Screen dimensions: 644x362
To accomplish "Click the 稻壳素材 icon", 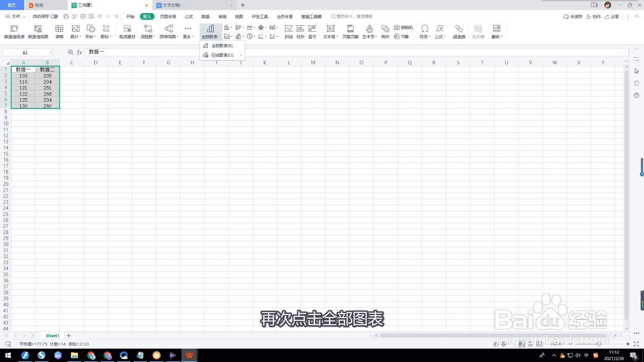I will pyautogui.click(x=127, y=31).
